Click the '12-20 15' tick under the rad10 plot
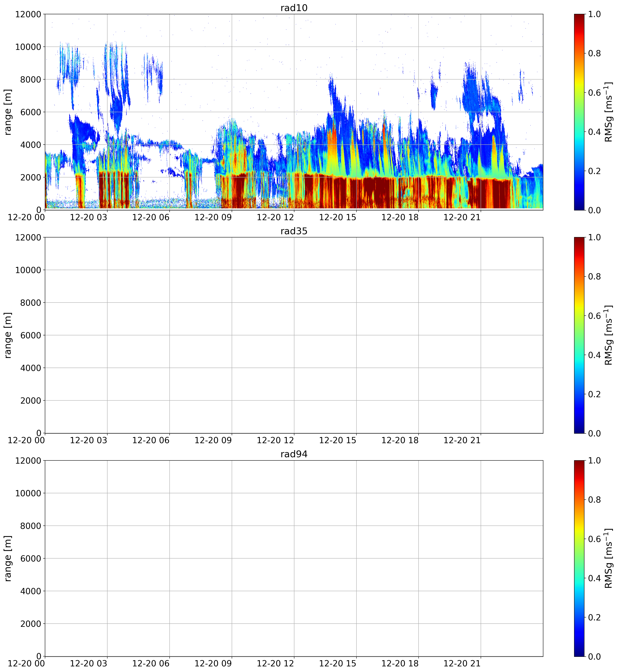618x672 pixels. click(338, 217)
